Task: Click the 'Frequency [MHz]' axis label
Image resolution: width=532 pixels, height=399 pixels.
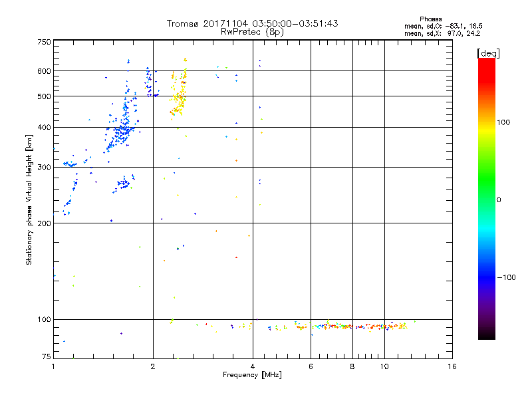Action: click(x=252, y=374)
